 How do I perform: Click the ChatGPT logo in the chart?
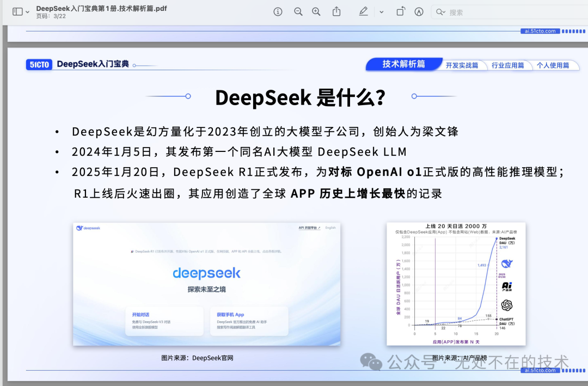(507, 305)
